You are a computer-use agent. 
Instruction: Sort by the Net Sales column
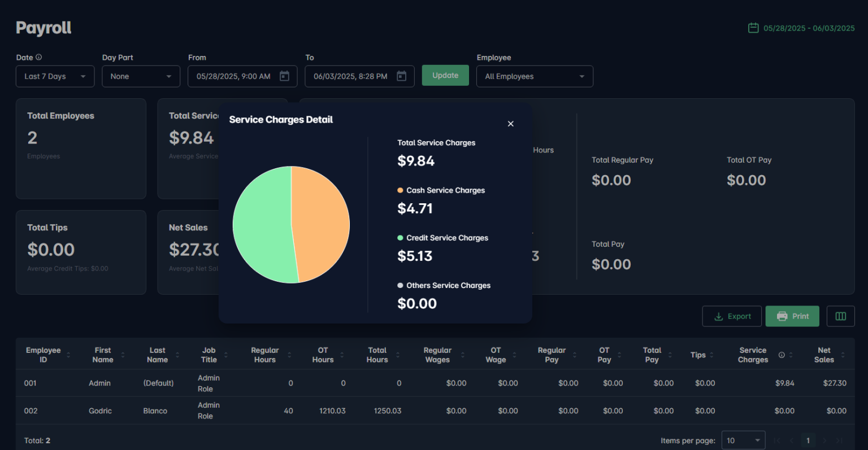point(843,355)
